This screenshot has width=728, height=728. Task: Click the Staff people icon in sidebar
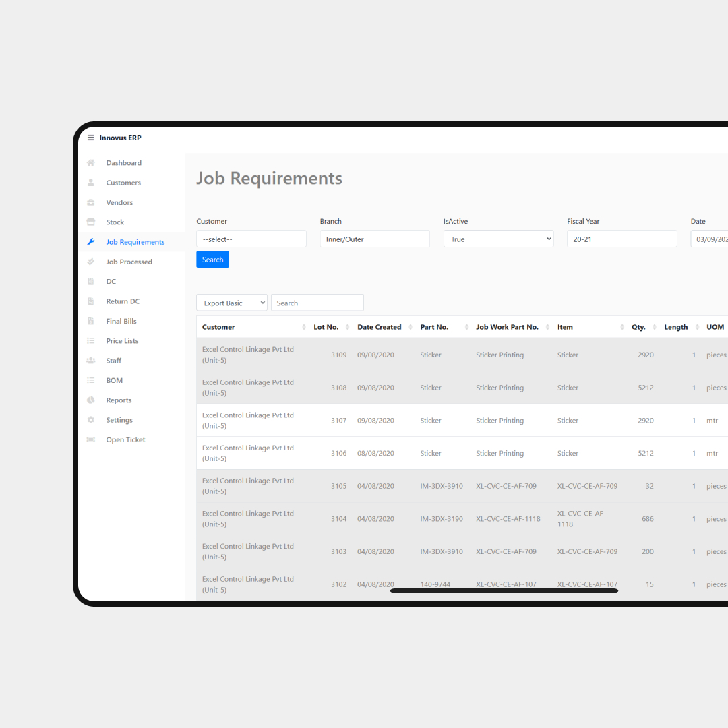click(90, 361)
